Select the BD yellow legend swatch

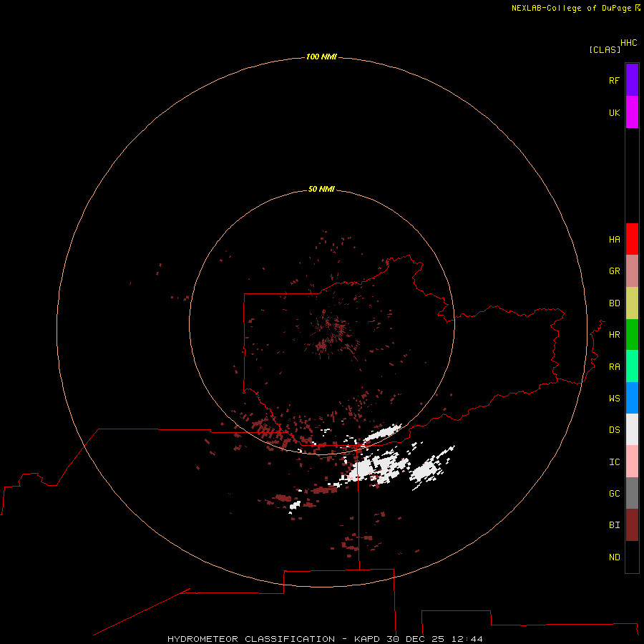(632, 303)
